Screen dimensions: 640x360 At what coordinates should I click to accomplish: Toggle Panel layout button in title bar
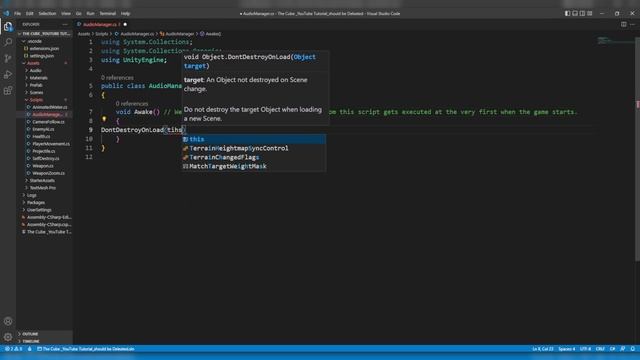pyautogui.click(x=575, y=13)
